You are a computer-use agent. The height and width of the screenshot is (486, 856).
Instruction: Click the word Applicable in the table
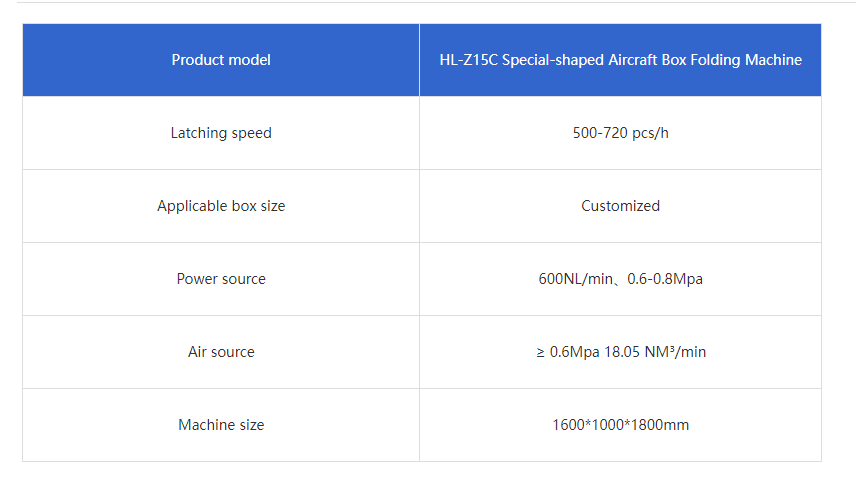pos(191,206)
